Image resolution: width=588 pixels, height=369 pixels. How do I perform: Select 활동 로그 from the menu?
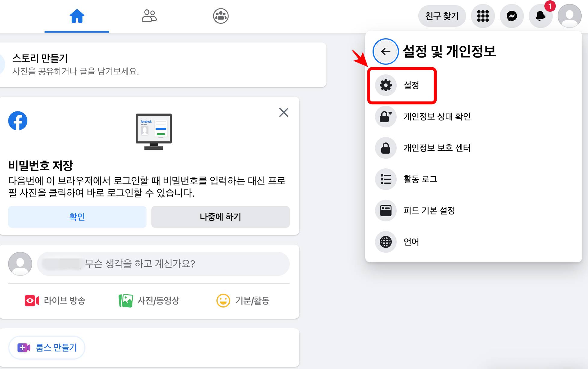click(x=420, y=180)
